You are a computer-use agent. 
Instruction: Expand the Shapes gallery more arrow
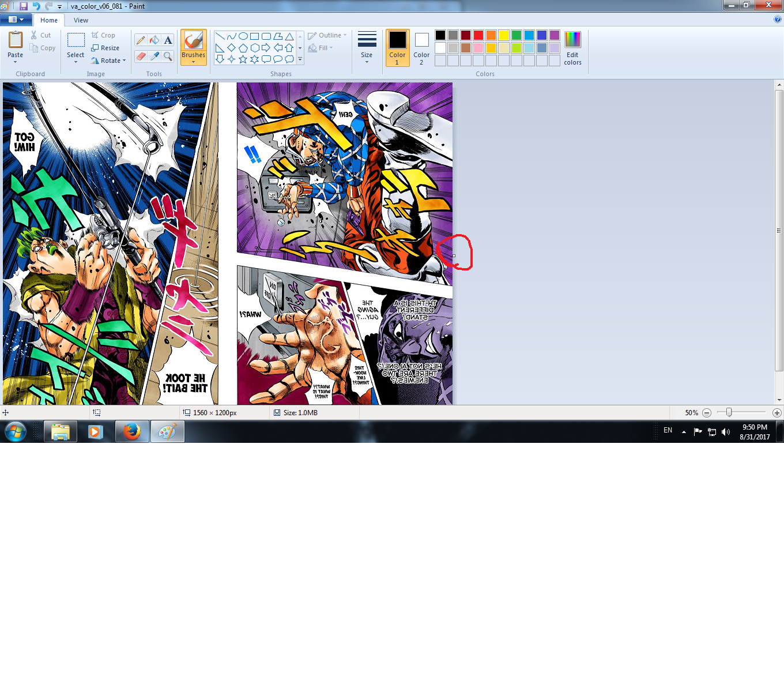(300, 59)
